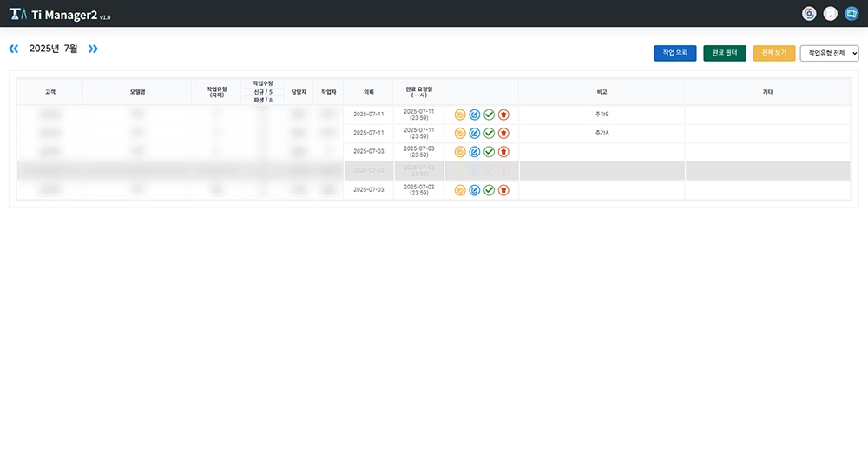This screenshot has width=868, height=454.
Task: Click the 모델명 column header
Action: point(137,92)
